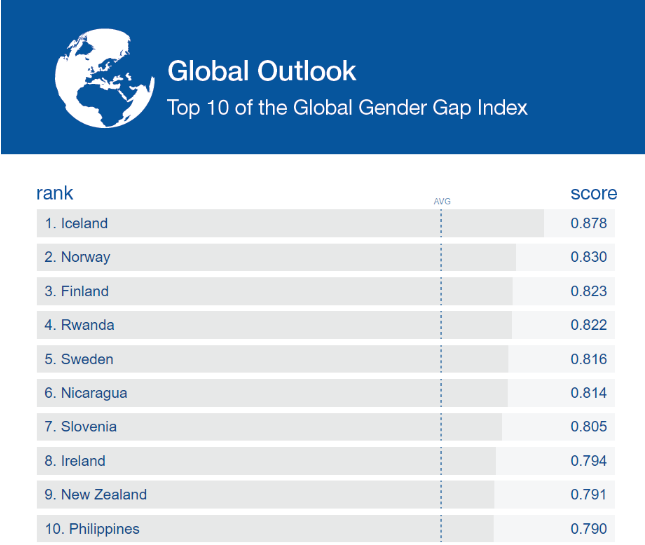This screenshot has width=645, height=545.
Task: Click the rank column header
Action: (55, 193)
